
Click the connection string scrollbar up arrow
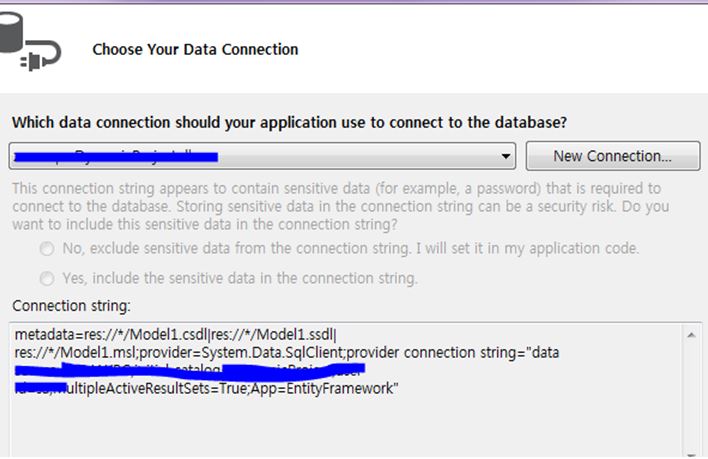[691, 335]
